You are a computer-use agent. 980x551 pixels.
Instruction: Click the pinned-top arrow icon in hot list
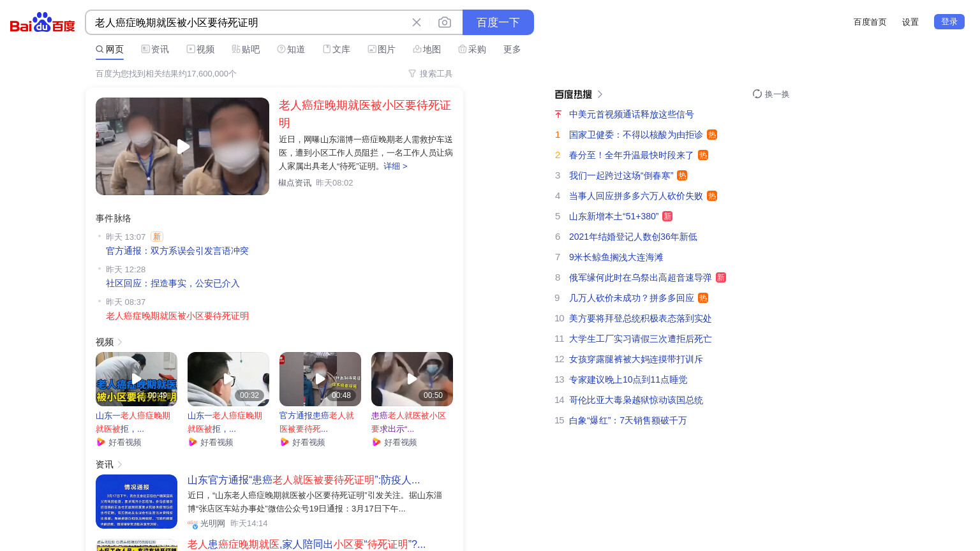[x=558, y=114]
